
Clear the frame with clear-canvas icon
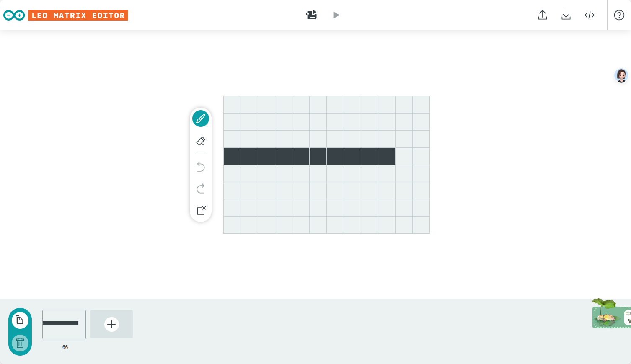[x=201, y=210]
